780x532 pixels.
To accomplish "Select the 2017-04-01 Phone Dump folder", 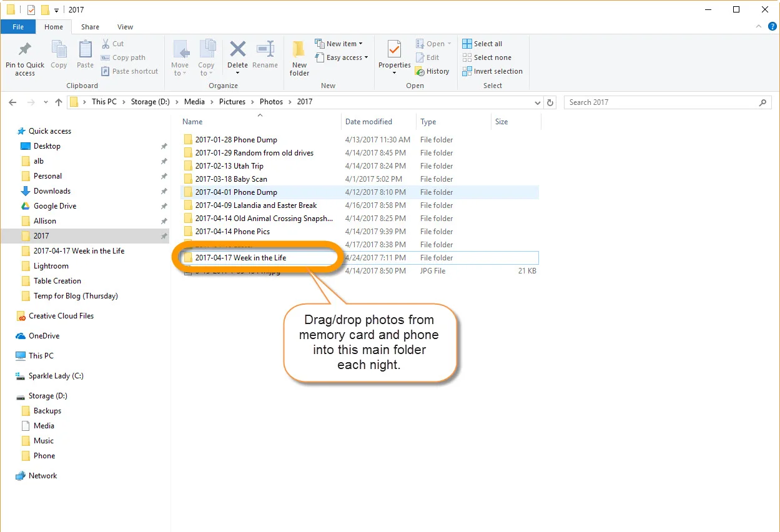I will pyautogui.click(x=359, y=192).
